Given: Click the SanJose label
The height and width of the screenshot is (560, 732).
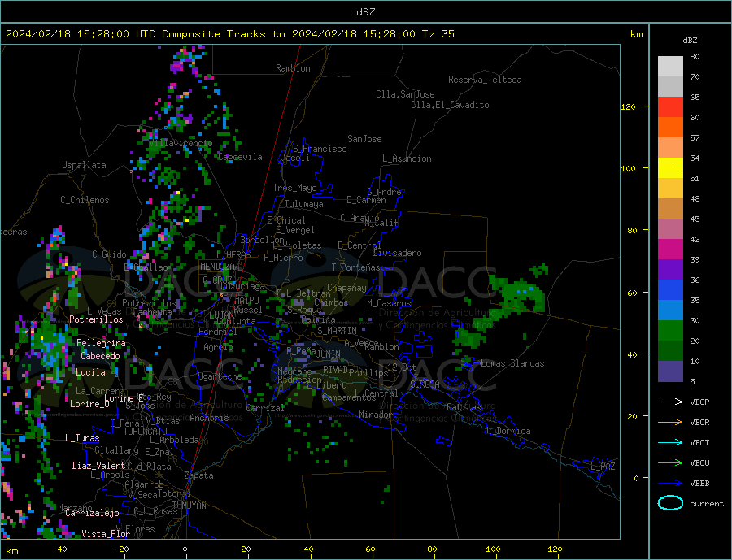Looking at the screenshot, I should click(364, 139).
